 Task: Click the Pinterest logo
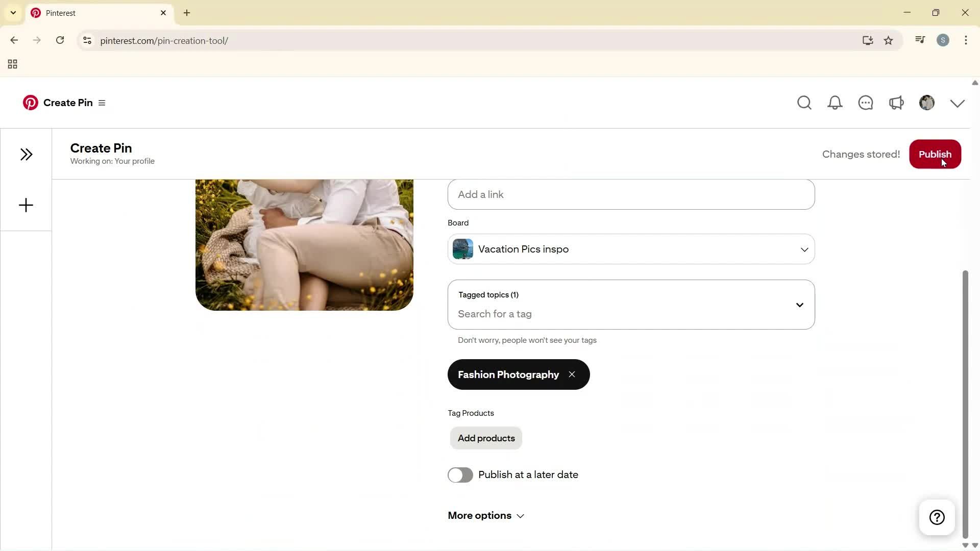[x=31, y=103]
